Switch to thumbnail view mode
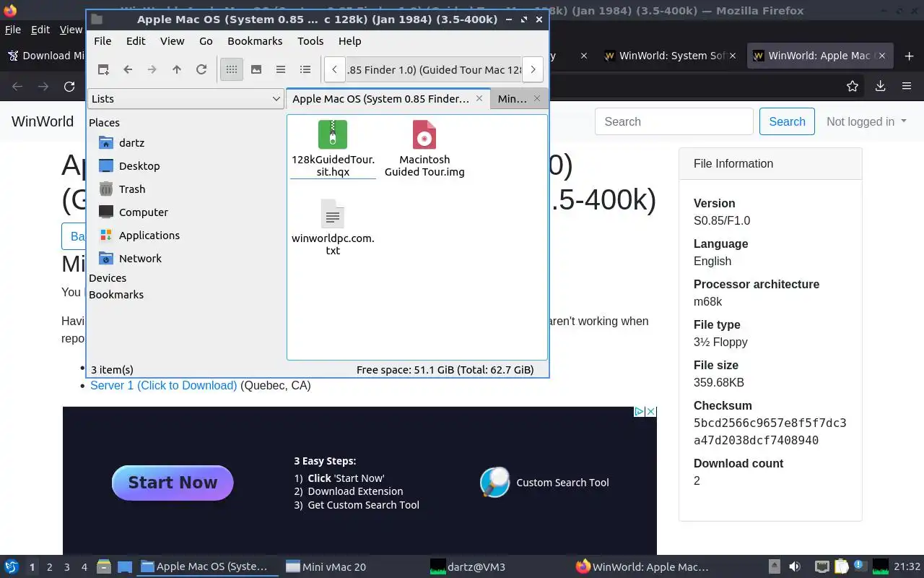924x578 pixels. (x=256, y=69)
